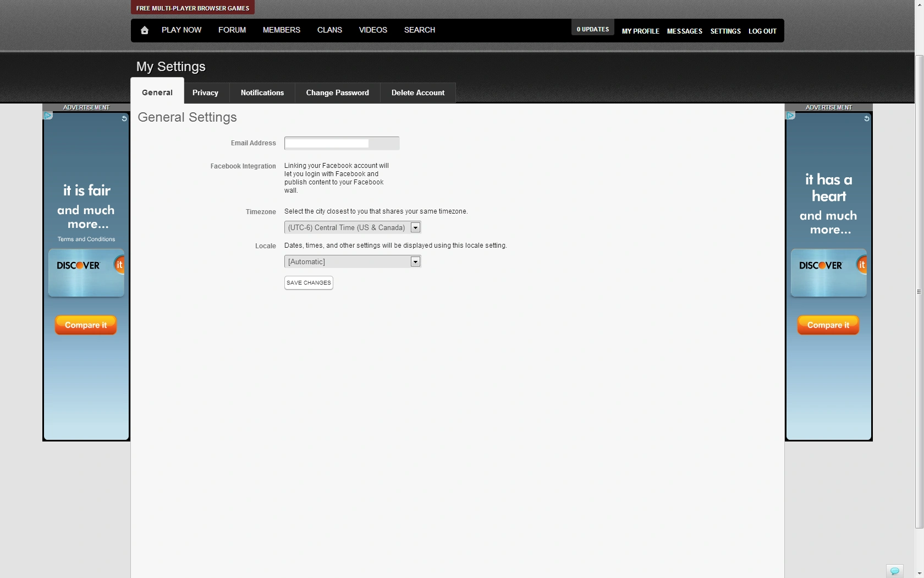Click the LOG OUT link
Image resolution: width=924 pixels, height=578 pixels.
(762, 31)
